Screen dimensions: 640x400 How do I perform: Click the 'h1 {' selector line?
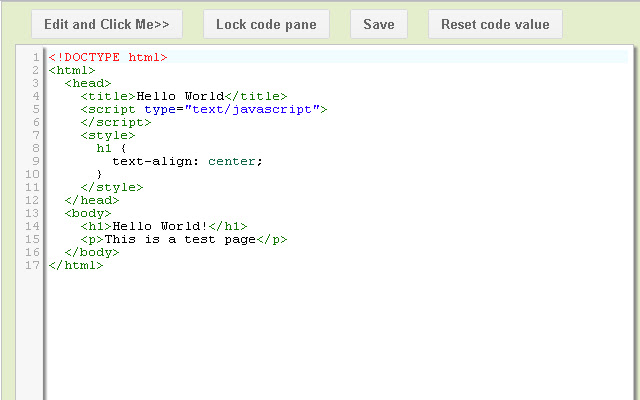[111, 148]
